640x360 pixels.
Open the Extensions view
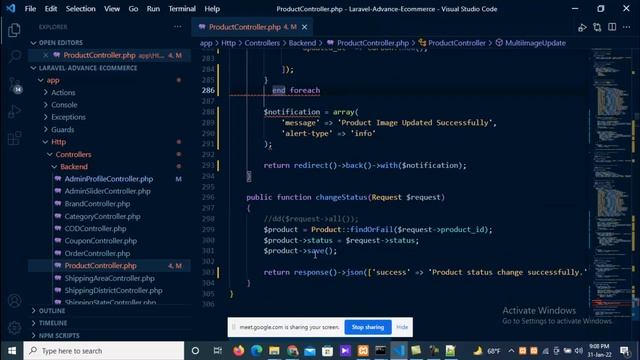click(x=14, y=138)
